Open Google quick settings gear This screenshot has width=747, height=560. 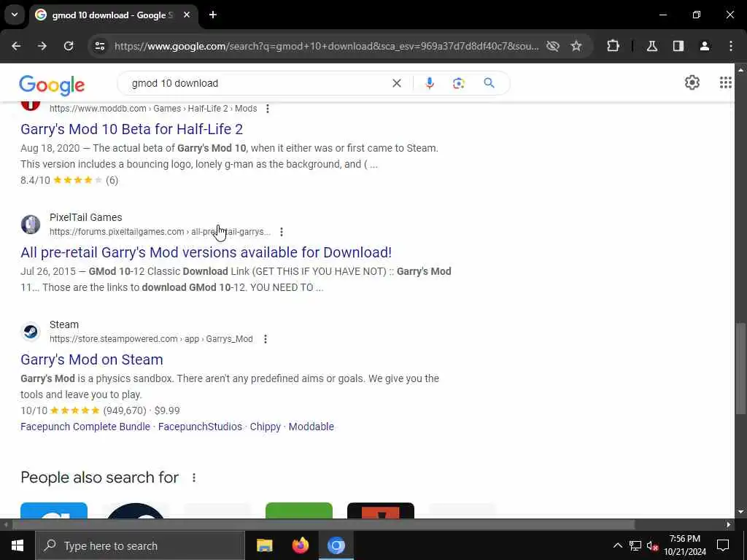[692, 82]
